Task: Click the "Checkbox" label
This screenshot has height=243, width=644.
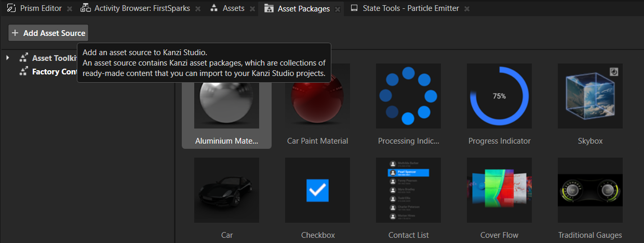Action: (317, 235)
